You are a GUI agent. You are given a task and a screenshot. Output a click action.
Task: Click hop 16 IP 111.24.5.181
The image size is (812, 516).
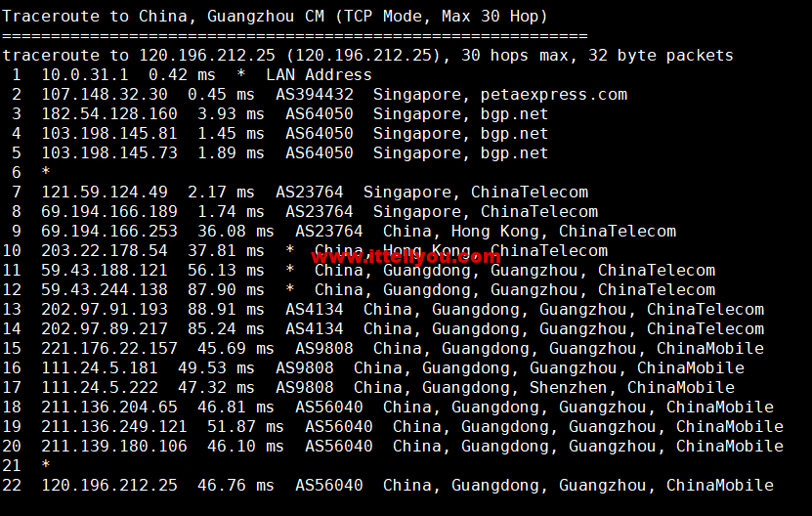[x=100, y=367]
